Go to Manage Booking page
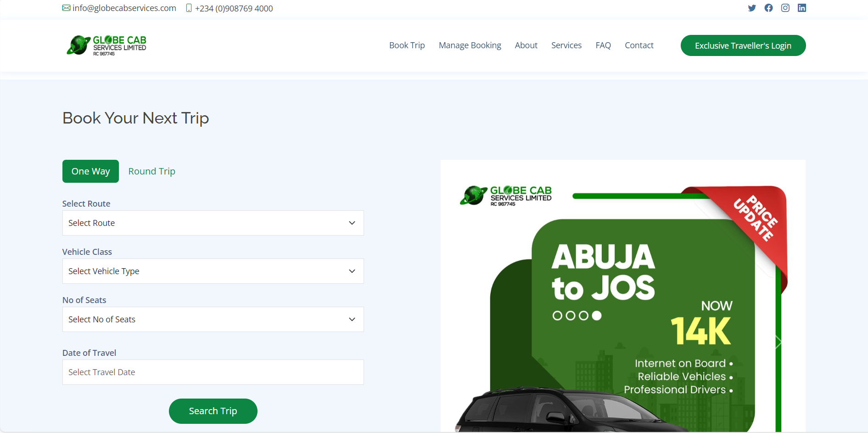Viewport: 868px width, 433px height. 470,45
